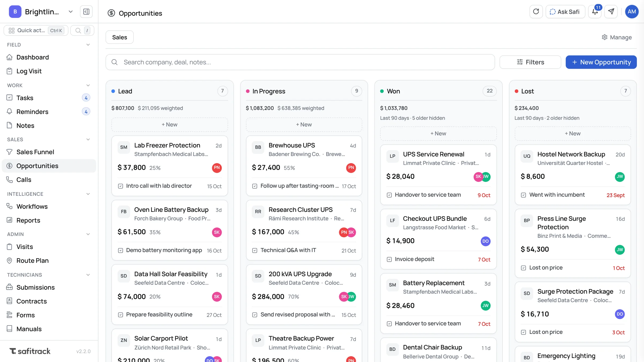Screen dimensions: 644x362
Task: Add new card in Won column
Action: coord(438,134)
